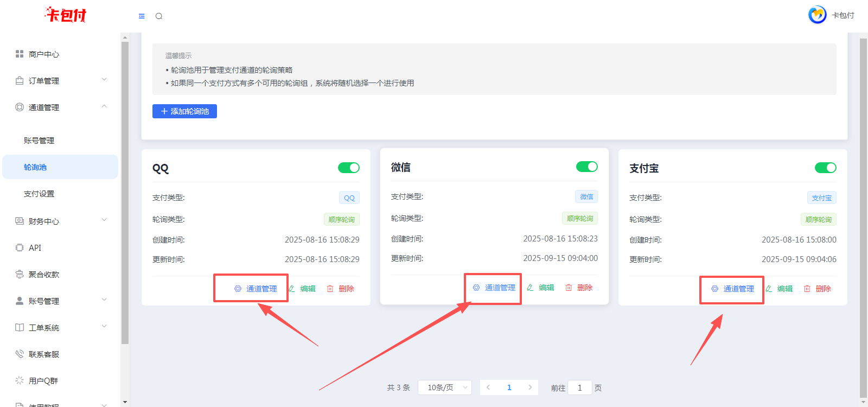Click the 联系客服 phone icon in sidebar
Image resolution: width=868 pixels, height=407 pixels.
tap(20, 354)
